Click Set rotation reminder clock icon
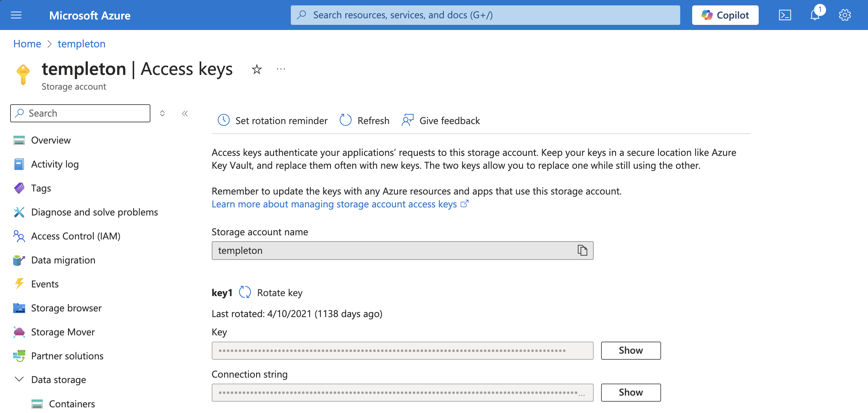Viewport: 868px width, 413px height. [224, 120]
